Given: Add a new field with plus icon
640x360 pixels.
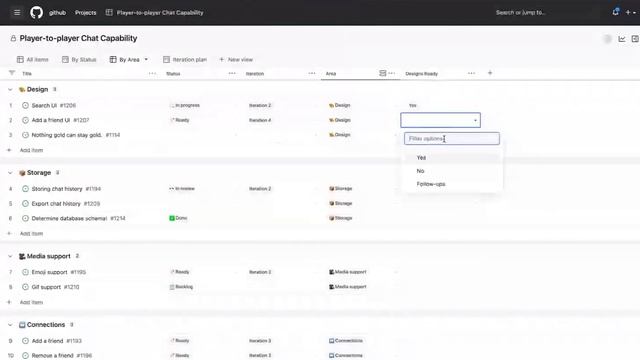Looking at the screenshot, I should coord(490,73).
